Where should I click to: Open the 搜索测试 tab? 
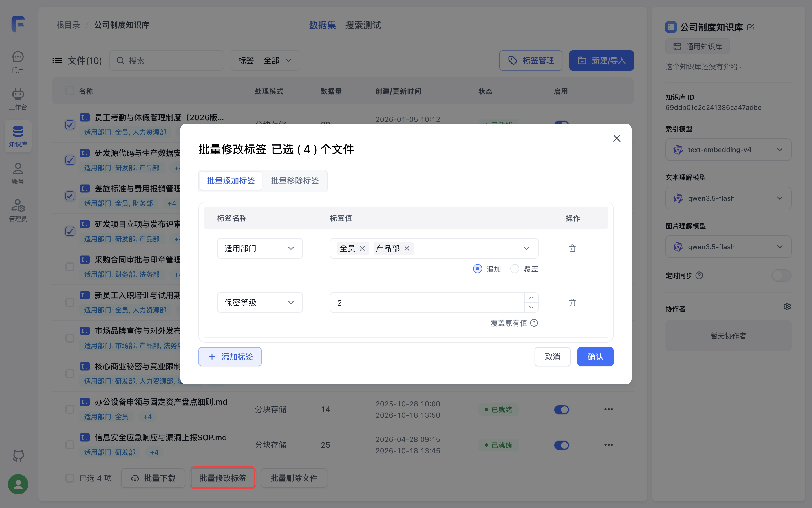363,25
